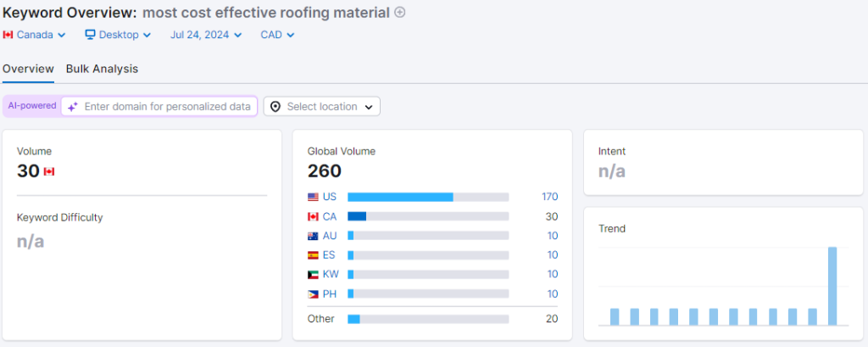
Task: Click the Canadian flag next to Volume 30
Action: coord(49,171)
